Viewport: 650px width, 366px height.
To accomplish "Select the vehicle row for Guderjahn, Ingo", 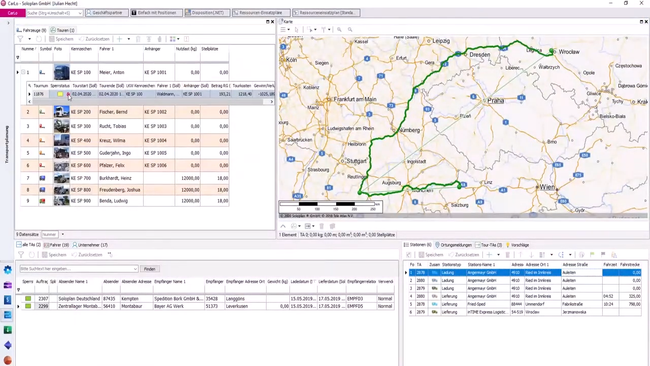I will click(125, 153).
